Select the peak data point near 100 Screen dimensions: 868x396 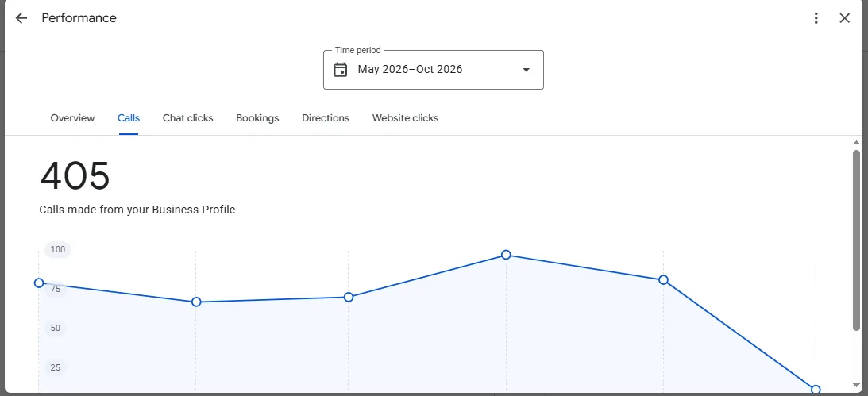(506, 255)
